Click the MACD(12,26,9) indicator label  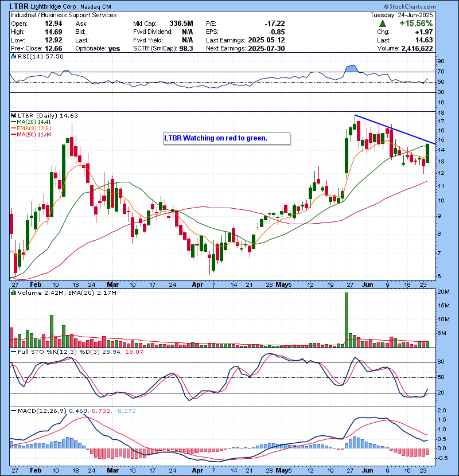tap(42, 411)
